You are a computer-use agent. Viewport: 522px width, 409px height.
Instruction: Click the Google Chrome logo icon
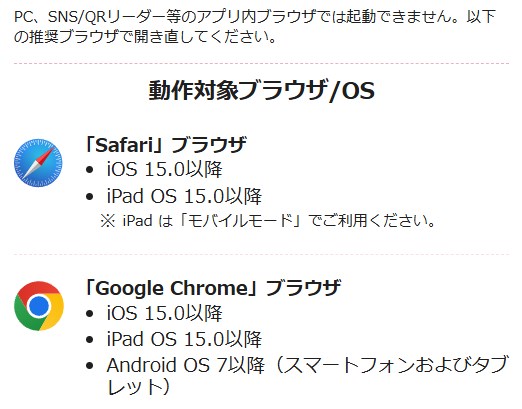coord(39,306)
